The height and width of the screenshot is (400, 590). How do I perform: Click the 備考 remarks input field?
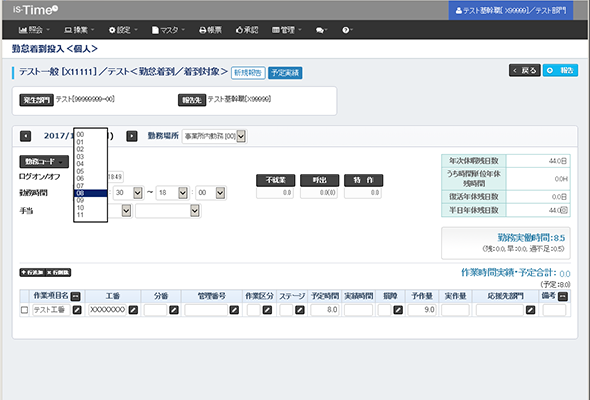pyautogui.click(x=554, y=310)
